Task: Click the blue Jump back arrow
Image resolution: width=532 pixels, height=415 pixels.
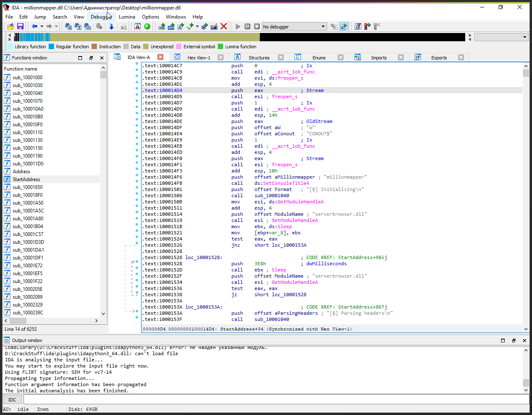Action: pyautogui.click(x=34, y=26)
